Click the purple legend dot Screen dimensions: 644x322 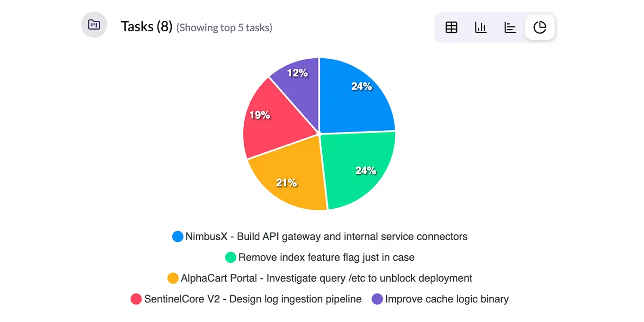tap(376, 299)
